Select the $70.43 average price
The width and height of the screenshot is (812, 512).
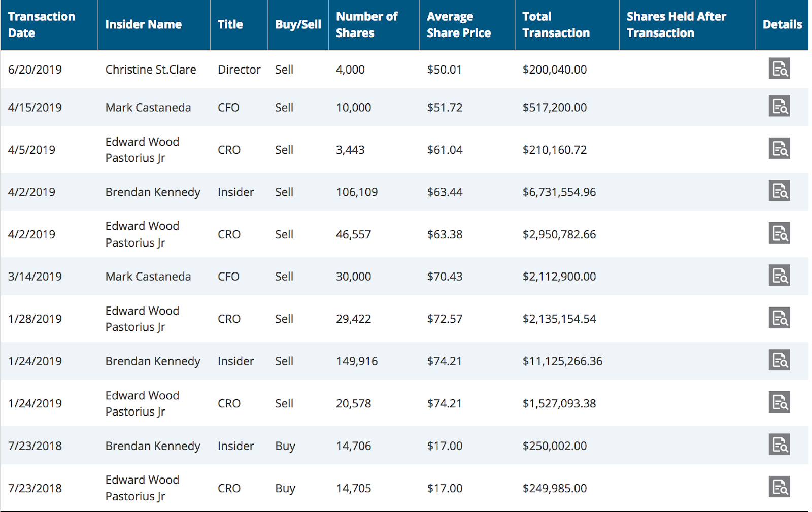click(445, 277)
